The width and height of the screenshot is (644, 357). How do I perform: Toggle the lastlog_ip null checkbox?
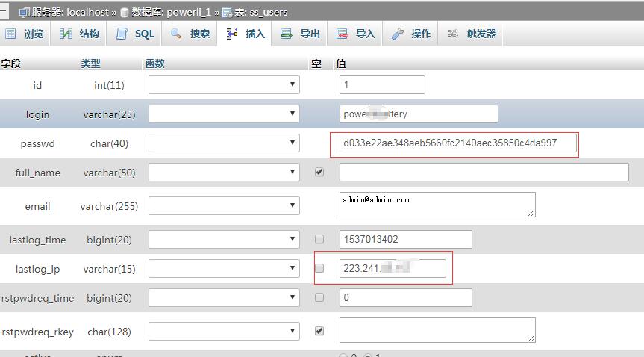pyautogui.click(x=319, y=268)
